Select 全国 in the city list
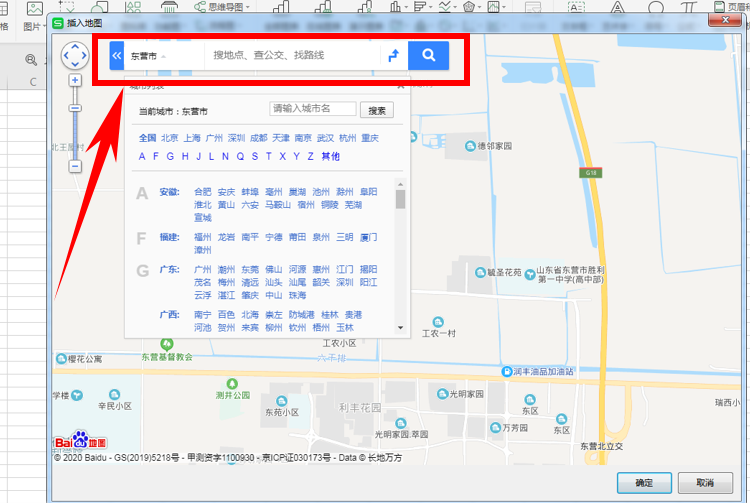750x503 pixels. coord(147,138)
